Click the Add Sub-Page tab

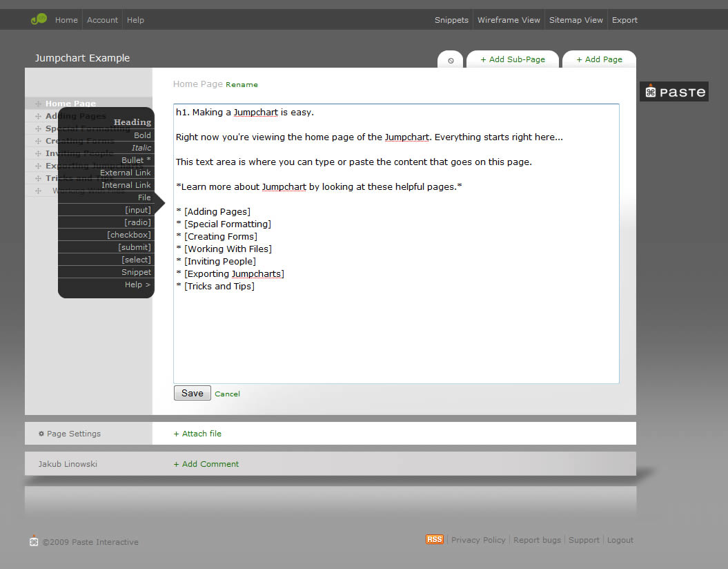pyautogui.click(x=513, y=59)
